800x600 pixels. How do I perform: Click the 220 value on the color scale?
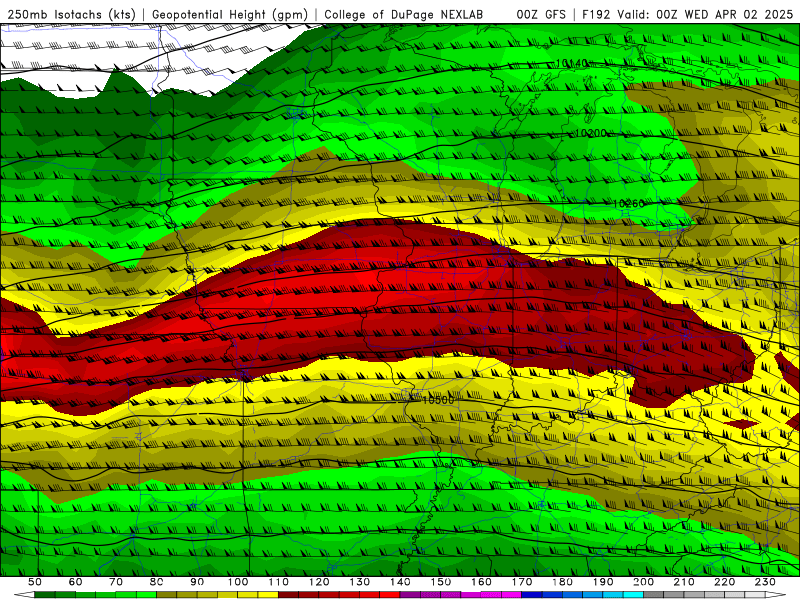(x=724, y=582)
